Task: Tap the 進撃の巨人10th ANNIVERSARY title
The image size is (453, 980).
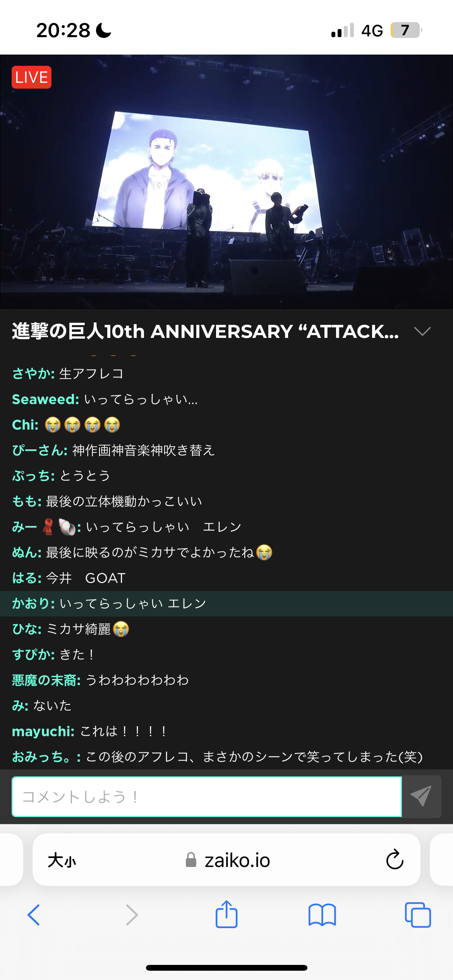Action: click(x=205, y=331)
